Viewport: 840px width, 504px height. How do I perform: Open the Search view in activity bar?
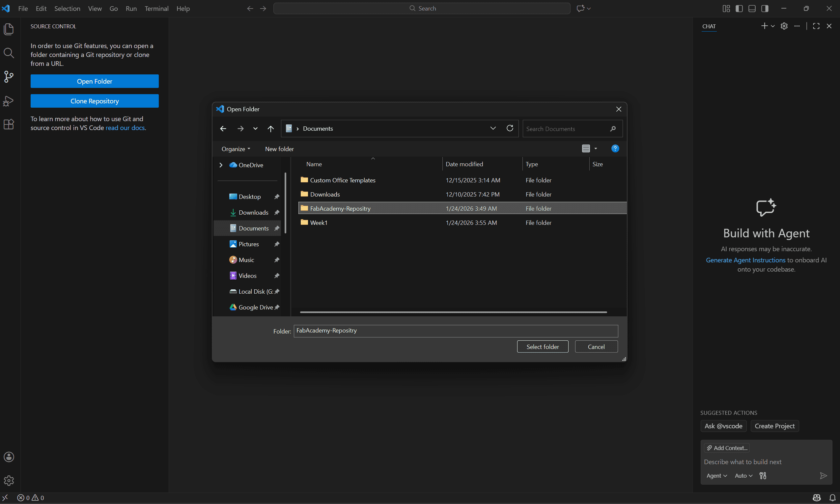tap(9, 53)
